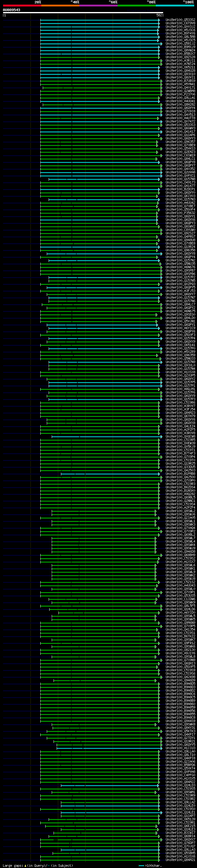The width and height of the screenshot is (197, 868).
Task: Click the cyan ~100% identity legend bar
Action: tap(175, 6)
